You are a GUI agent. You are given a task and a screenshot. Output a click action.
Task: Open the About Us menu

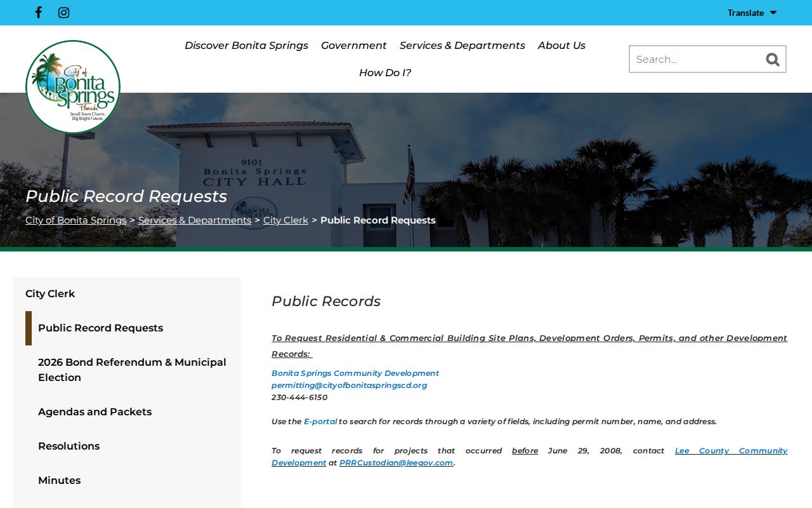tap(561, 46)
